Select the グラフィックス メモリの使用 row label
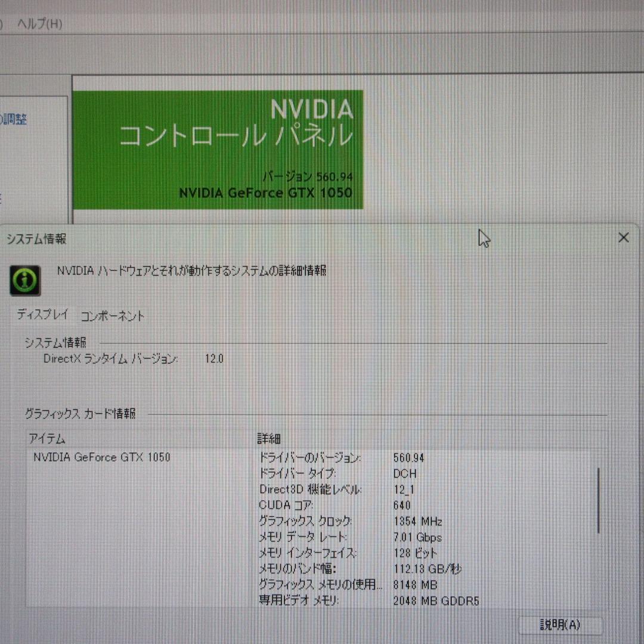The height and width of the screenshot is (644, 644). pos(320,584)
